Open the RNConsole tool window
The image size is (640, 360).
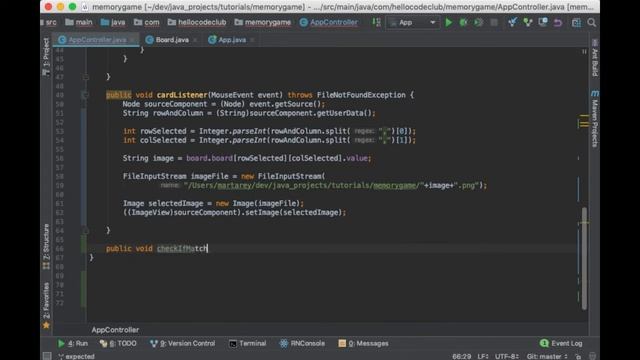[x=302, y=343]
